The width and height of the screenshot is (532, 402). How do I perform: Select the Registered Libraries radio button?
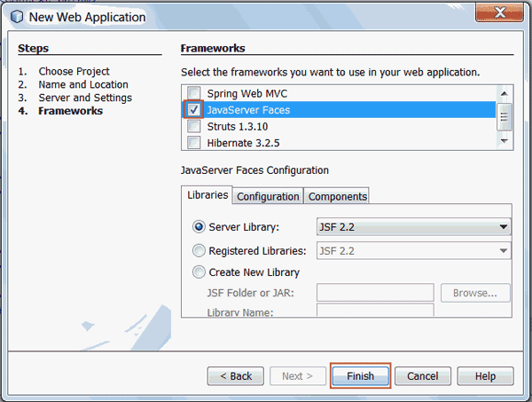199,250
